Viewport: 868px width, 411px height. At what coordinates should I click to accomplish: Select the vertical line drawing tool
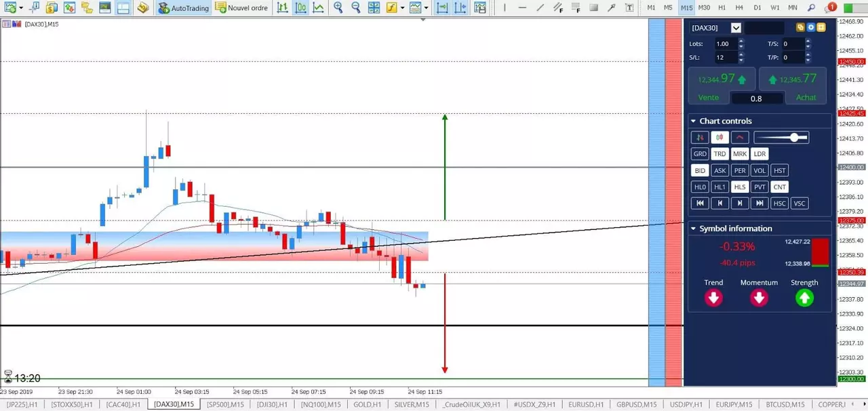click(505, 8)
